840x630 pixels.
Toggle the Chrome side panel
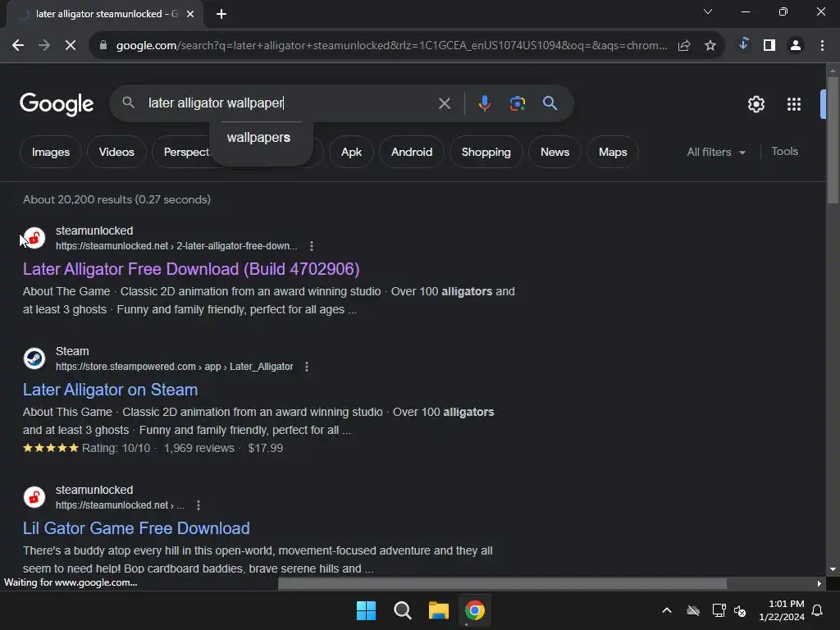pyautogui.click(x=769, y=46)
